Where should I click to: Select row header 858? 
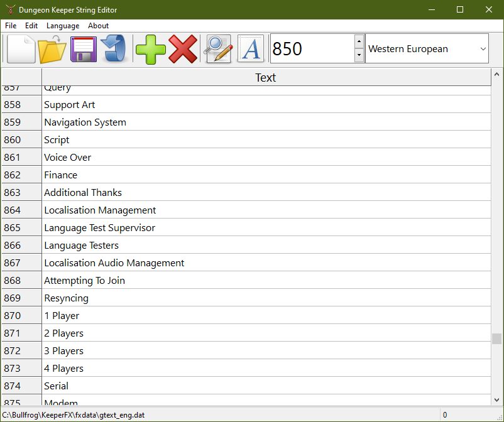[x=21, y=104]
